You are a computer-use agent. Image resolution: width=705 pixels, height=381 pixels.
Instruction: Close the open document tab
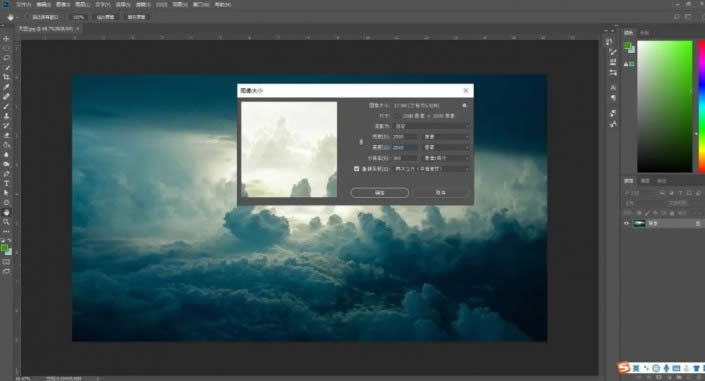click(x=77, y=29)
